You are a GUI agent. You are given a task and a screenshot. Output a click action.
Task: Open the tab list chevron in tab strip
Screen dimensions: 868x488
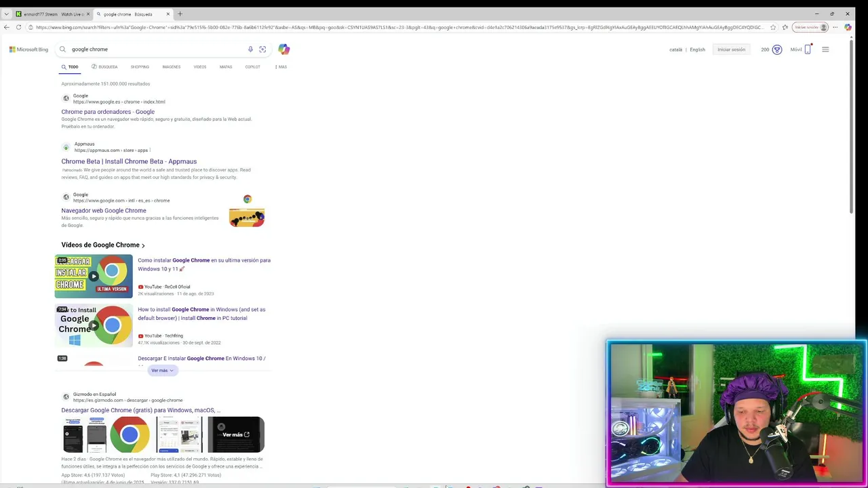click(6, 14)
